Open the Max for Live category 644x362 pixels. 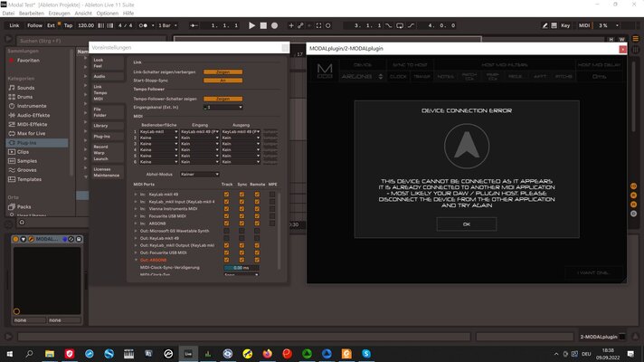(32, 134)
